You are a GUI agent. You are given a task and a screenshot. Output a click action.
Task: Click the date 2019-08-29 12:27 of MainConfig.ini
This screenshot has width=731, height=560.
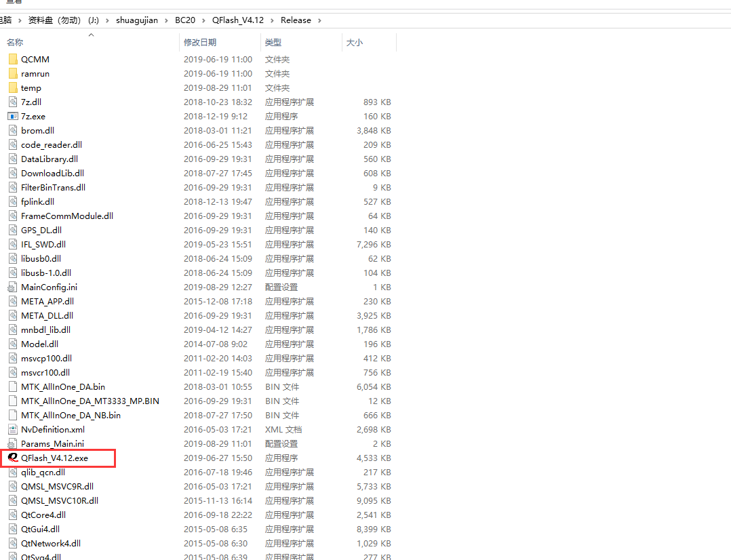click(x=218, y=287)
